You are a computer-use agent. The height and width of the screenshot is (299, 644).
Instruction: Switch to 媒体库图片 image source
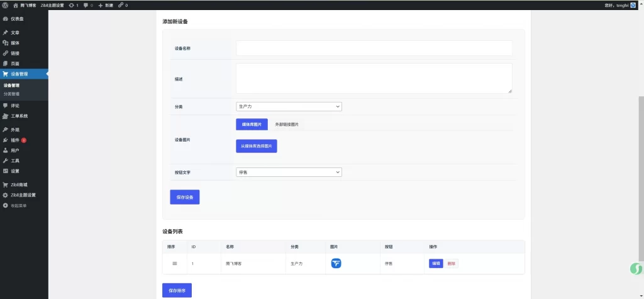(252, 125)
